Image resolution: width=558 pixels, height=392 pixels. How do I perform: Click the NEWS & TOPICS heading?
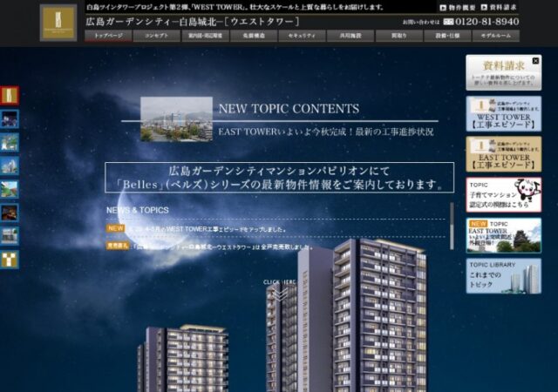point(138,210)
